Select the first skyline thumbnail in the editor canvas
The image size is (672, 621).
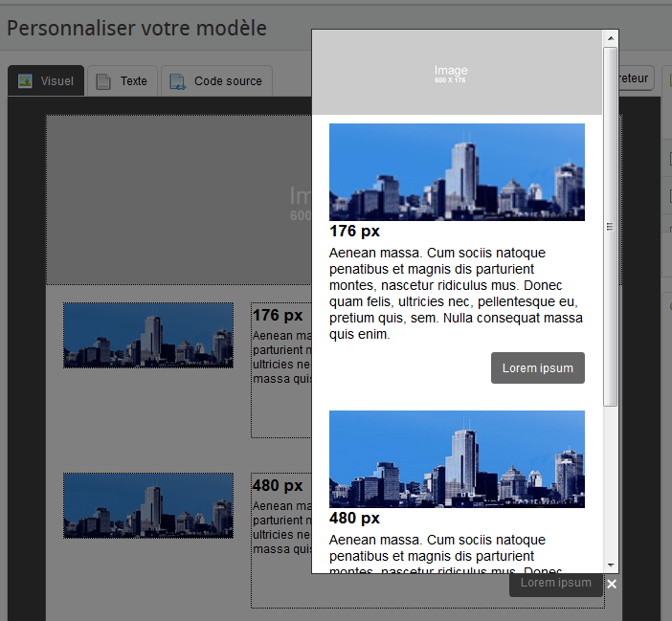pos(148,335)
